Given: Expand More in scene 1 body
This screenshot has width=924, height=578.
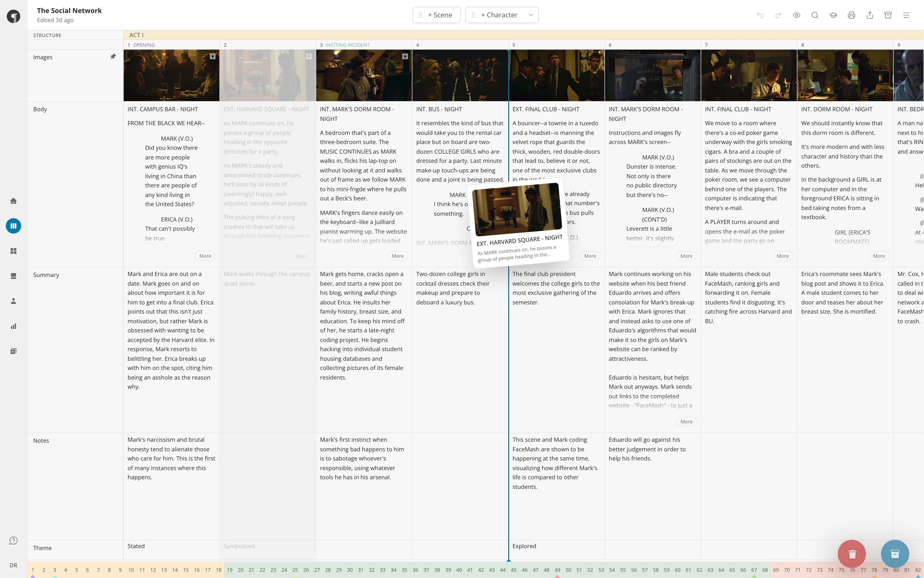Looking at the screenshot, I should point(205,256).
